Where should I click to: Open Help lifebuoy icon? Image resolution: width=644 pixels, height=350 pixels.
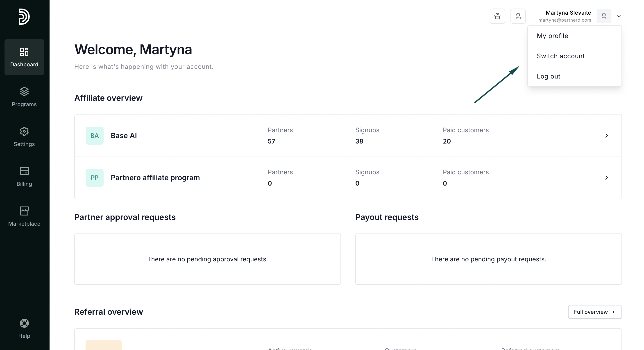pos(24,328)
